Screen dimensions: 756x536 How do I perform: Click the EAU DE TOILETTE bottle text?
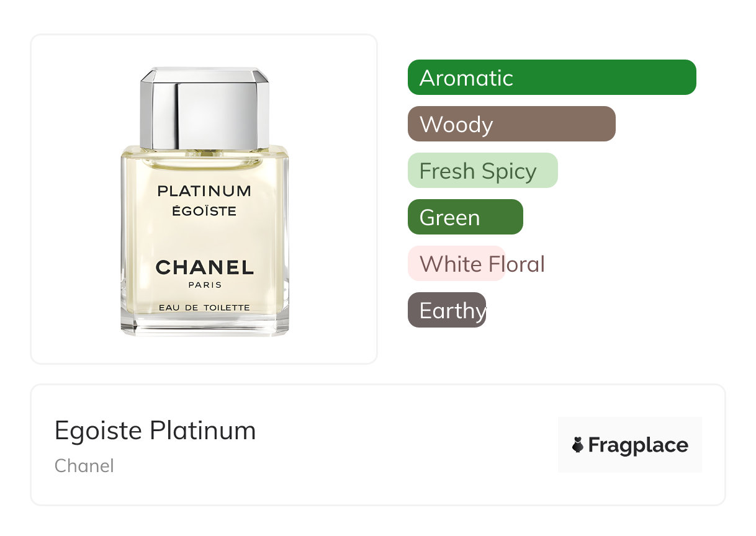click(x=204, y=308)
